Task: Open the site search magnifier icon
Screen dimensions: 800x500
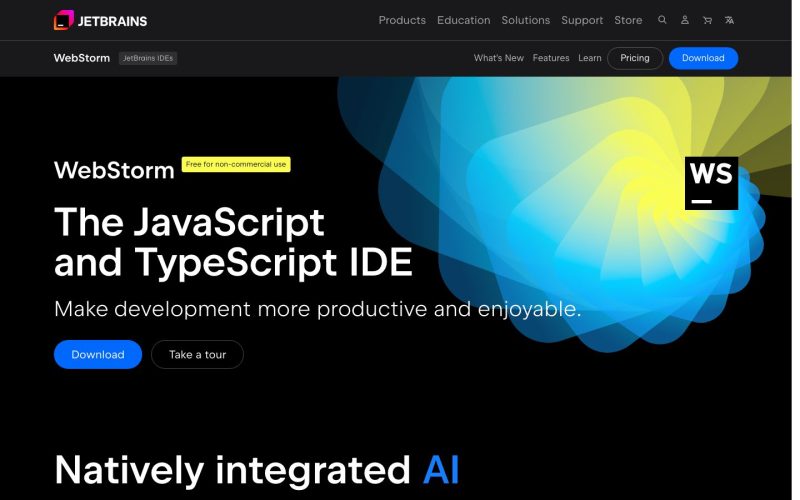Action: click(x=662, y=20)
